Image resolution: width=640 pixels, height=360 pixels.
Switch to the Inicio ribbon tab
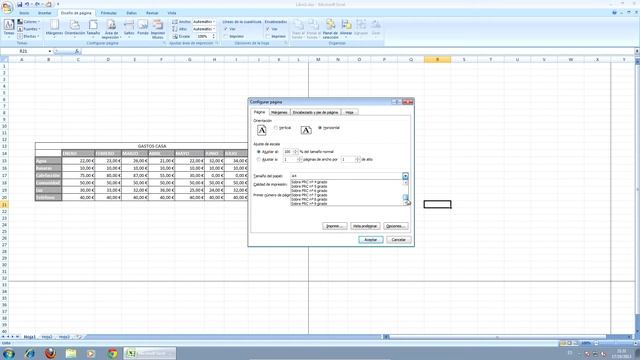coord(24,13)
